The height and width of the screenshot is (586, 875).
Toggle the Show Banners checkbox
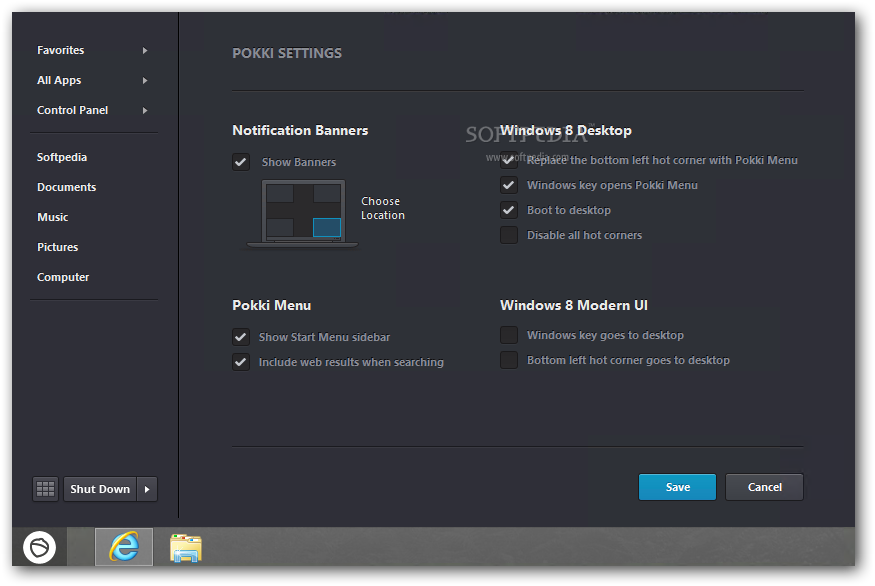[x=241, y=162]
